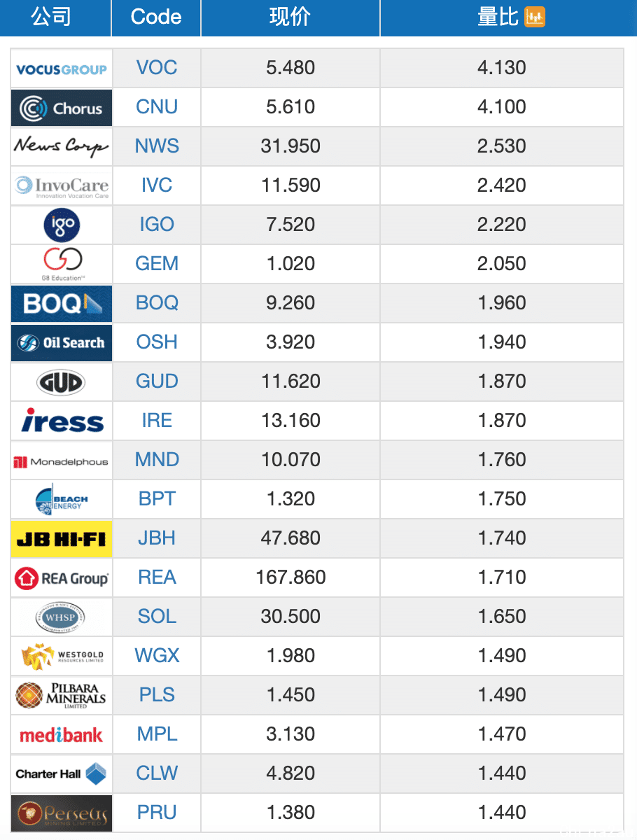Click the News Corp logo
Viewport: 637px width, 840px height.
coord(62,147)
